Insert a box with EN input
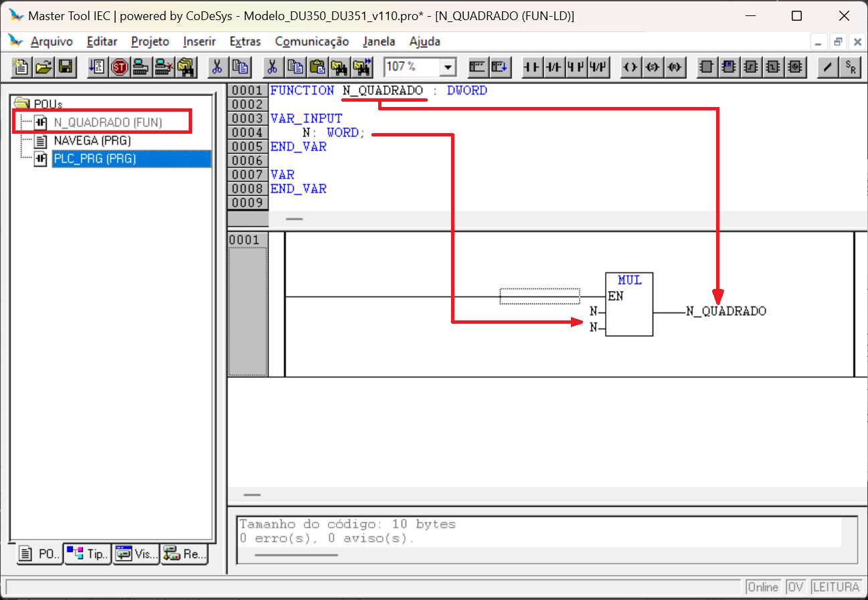This screenshot has width=868, height=600. click(729, 67)
